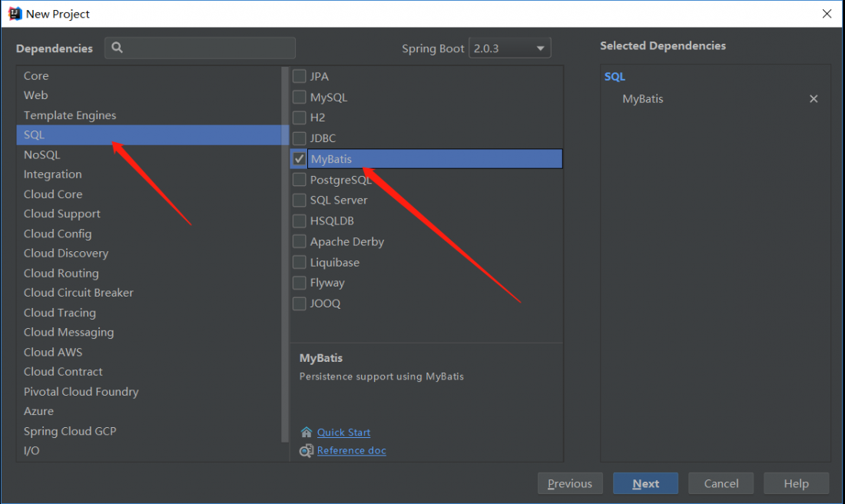Open the Quick Start link
This screenshot has height=504, width=845.
[343, 433]
